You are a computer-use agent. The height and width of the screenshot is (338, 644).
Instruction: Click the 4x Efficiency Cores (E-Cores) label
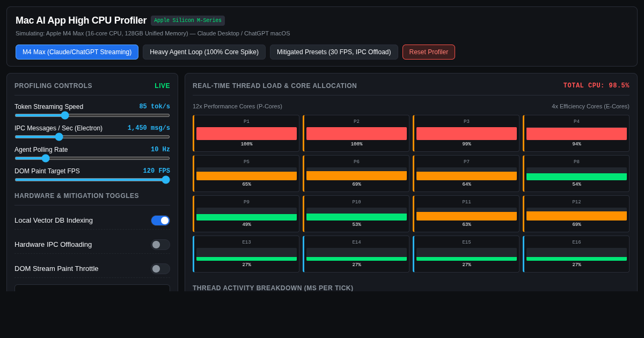coord(590,106)
